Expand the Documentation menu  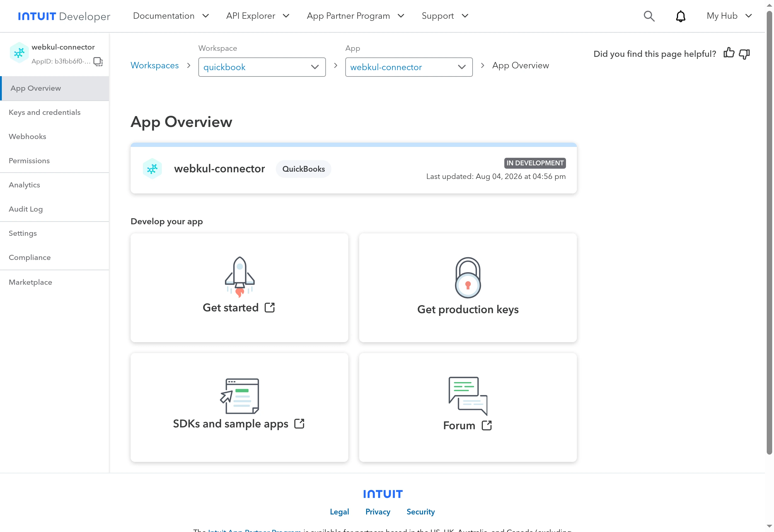[x=171, y=16]
